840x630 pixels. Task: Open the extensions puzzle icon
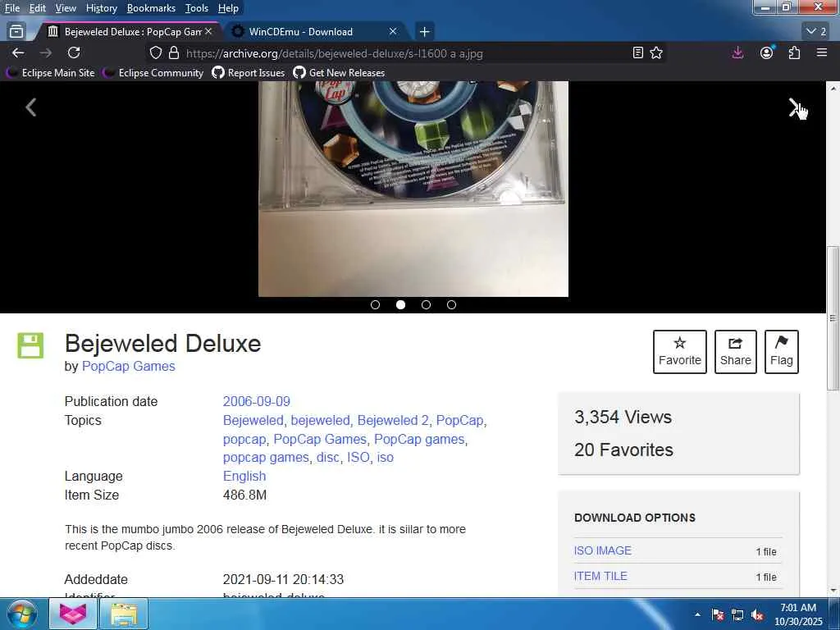coord(794,52)
